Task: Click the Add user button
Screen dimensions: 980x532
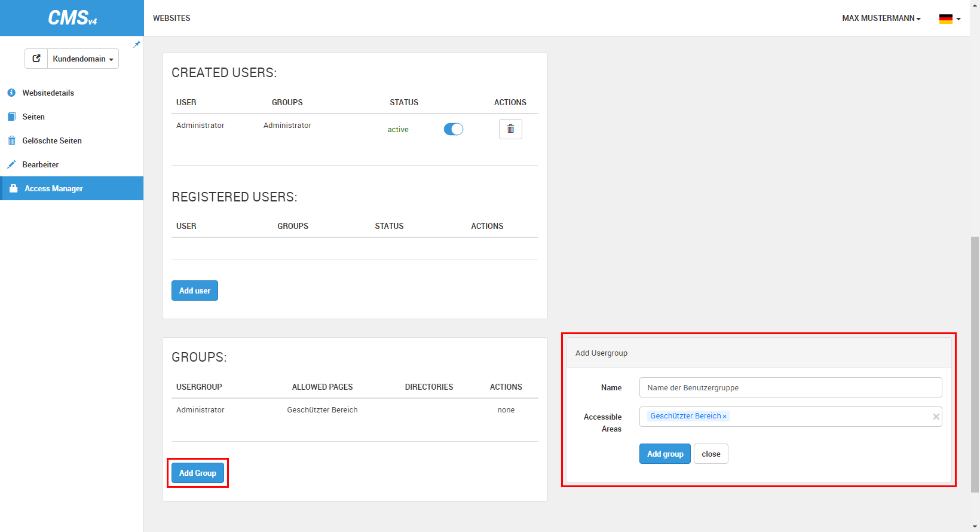Action: (x=195, y=291)
